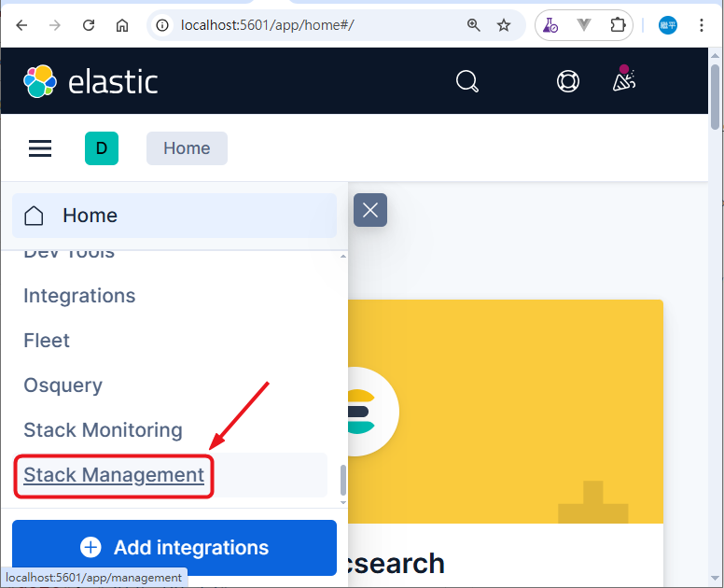This screenshot has height=588, width=724.
Task: Open Stack Monitoring from the side menu
Action: point(103,430)
